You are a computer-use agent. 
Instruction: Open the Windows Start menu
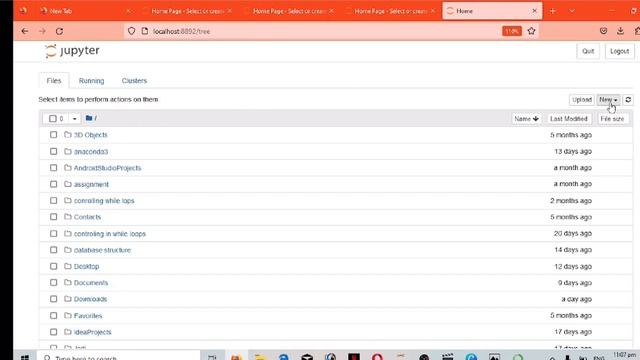pyautogui.click(x=24, y=357)
